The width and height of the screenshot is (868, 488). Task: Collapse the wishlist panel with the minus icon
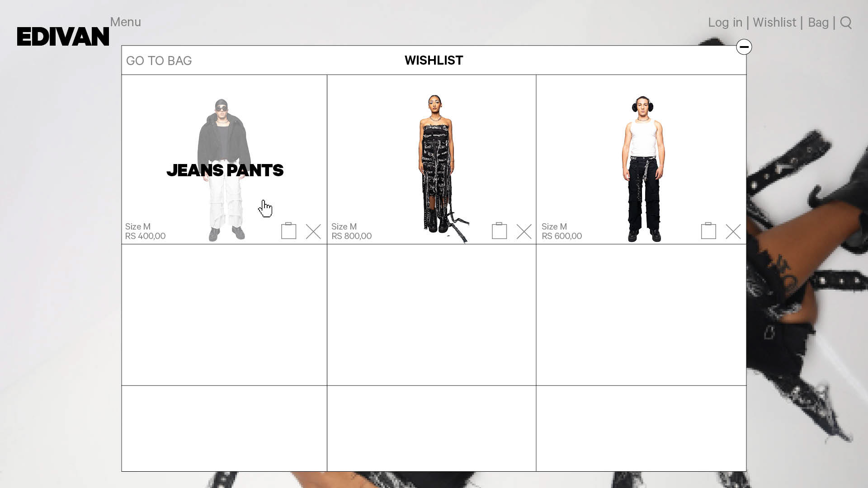click(x=744, y=47)
